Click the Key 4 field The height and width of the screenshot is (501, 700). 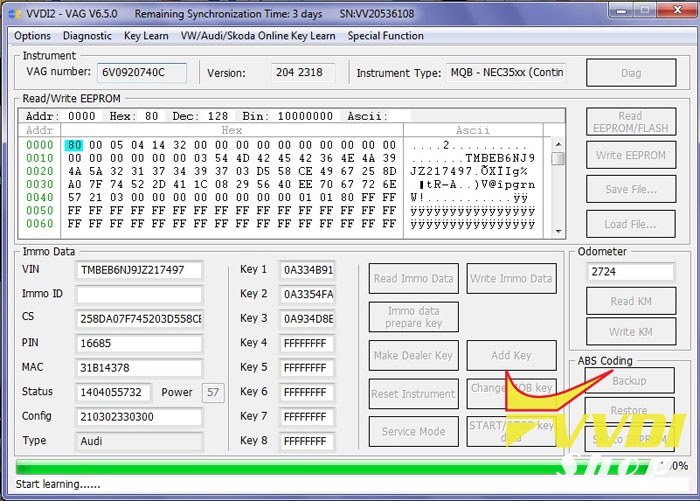307,343
